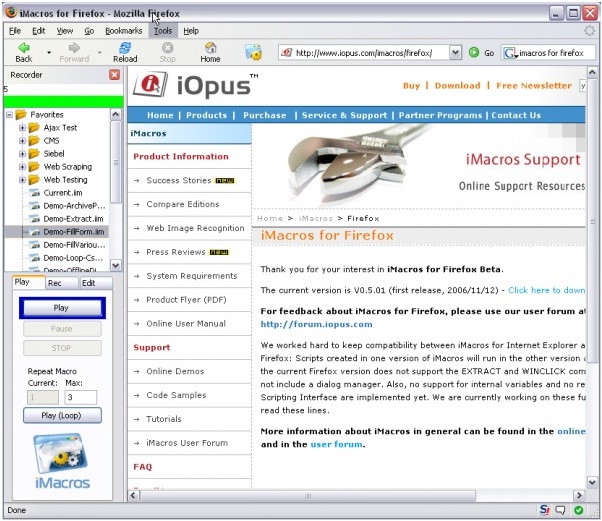Open the Edit menu
Screen dimensions: 602x521
tap(38, 31)
